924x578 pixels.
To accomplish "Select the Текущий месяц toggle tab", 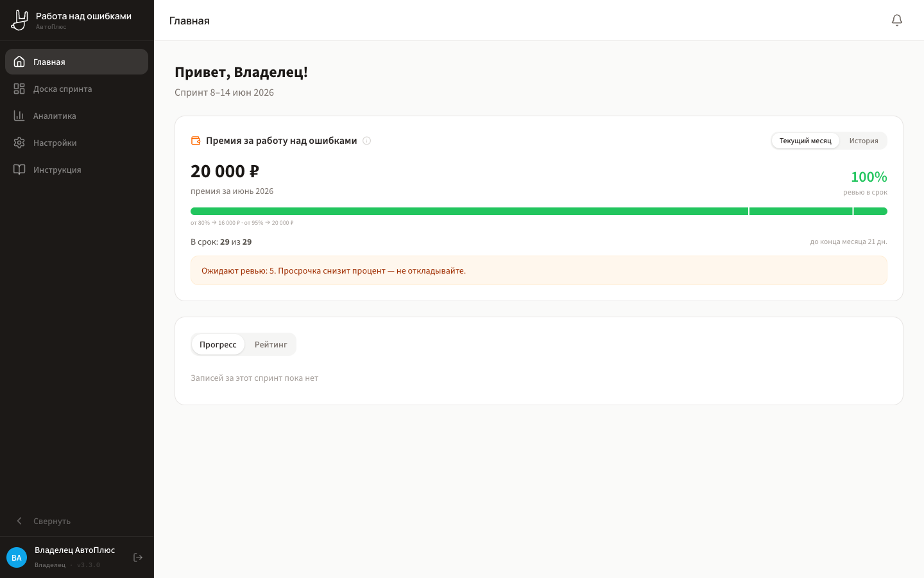I will point(805,141).
